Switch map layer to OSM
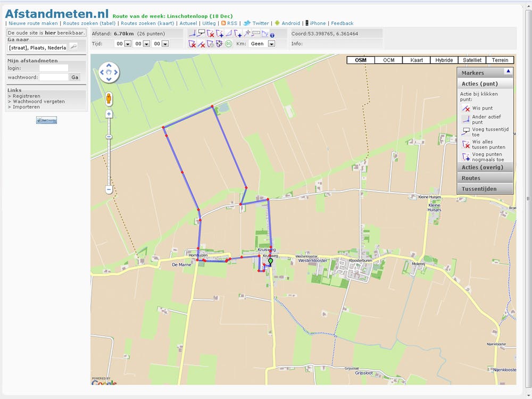 (361, 60)
